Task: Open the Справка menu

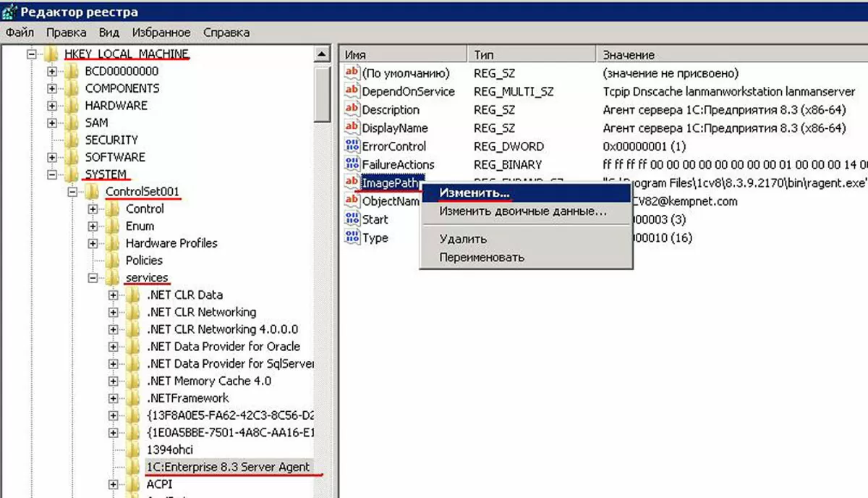Action: [226, 33]
